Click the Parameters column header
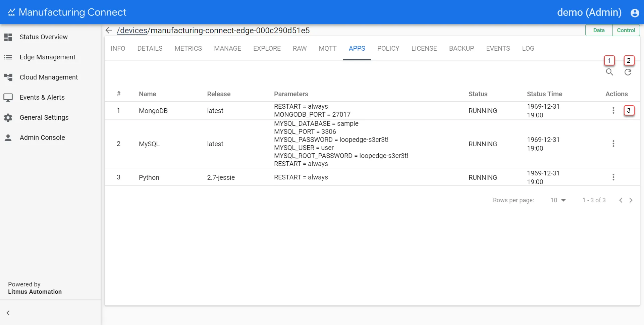644x325 pixels. pyautogui.click(x=291, y=94)
